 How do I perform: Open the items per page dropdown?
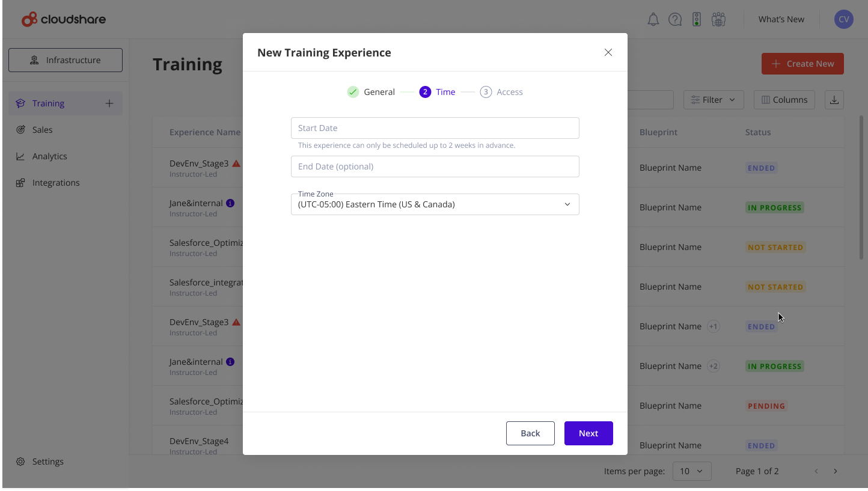pyautogui.click(x=692, y=471)
